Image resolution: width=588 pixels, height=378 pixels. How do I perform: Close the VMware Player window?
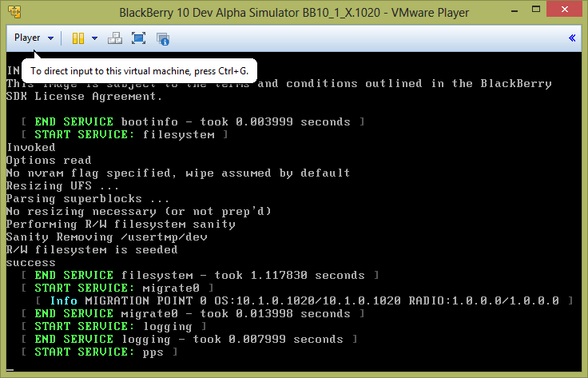[x=565, y=10]
